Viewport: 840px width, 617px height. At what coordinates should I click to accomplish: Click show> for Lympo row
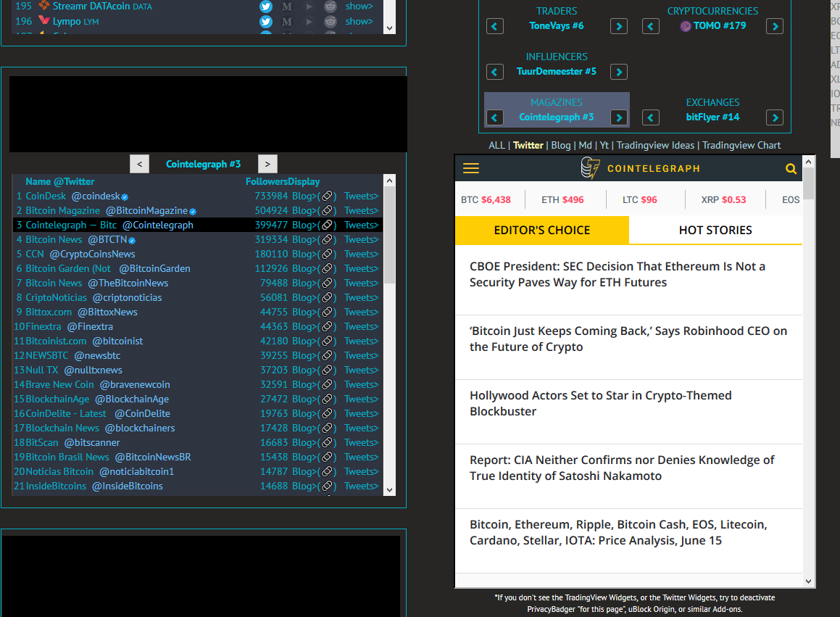pos(359,22)
